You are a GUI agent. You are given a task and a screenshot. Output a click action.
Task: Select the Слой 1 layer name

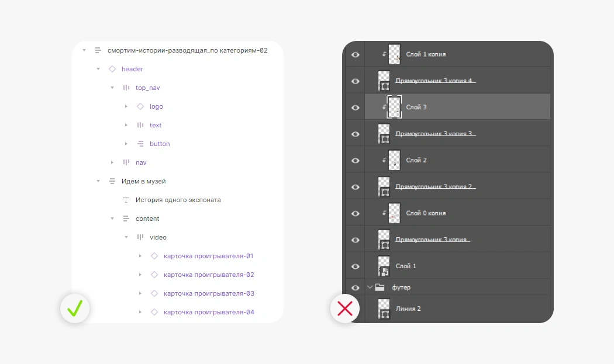[x=406, y=266]
